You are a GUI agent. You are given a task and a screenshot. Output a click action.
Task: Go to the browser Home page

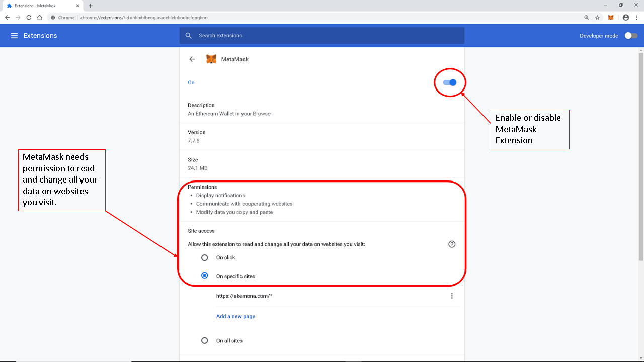point(40,17)
